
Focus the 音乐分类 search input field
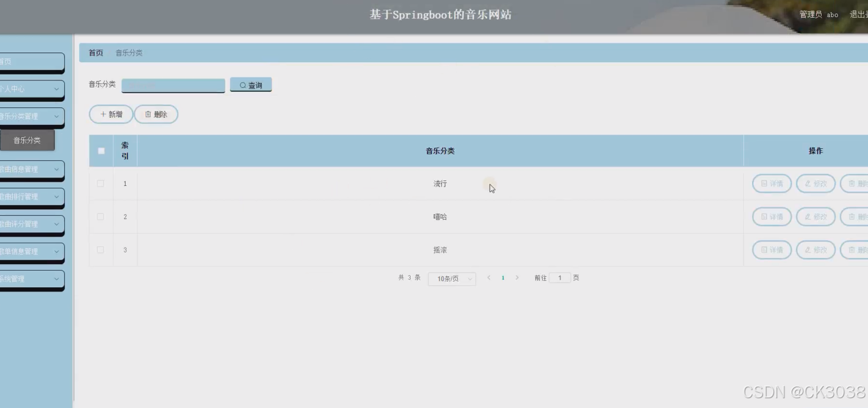point(173,85)
